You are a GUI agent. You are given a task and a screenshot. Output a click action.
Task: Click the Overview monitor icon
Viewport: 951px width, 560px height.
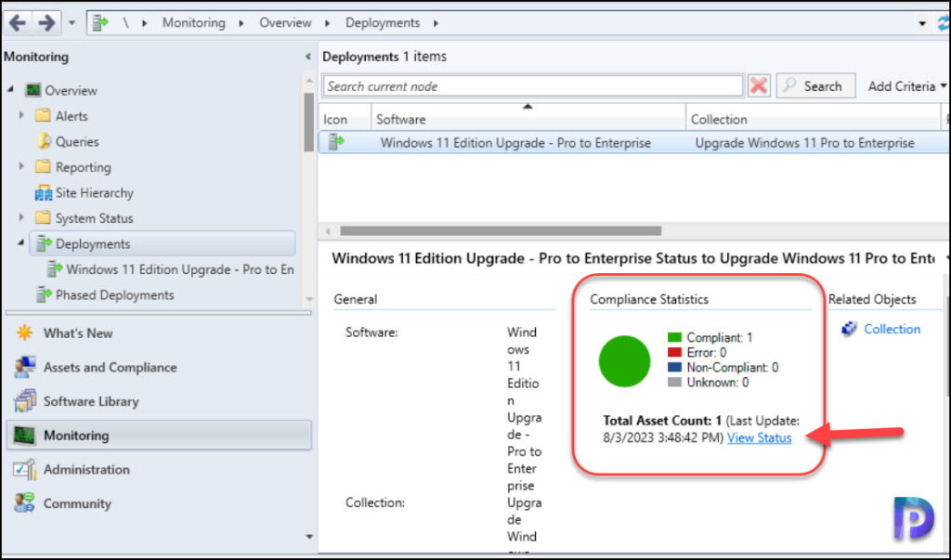pyautogui.click(x=33, y=90)
